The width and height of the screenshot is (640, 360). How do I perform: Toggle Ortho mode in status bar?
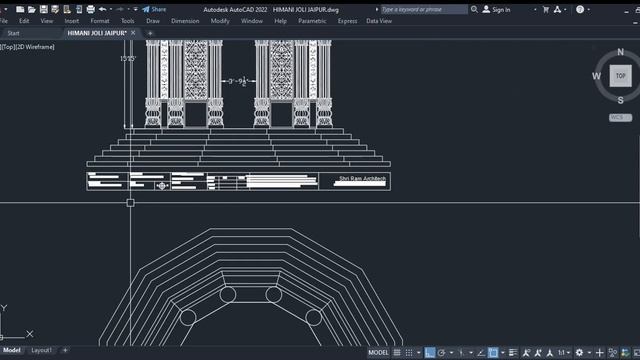point(429,353)
